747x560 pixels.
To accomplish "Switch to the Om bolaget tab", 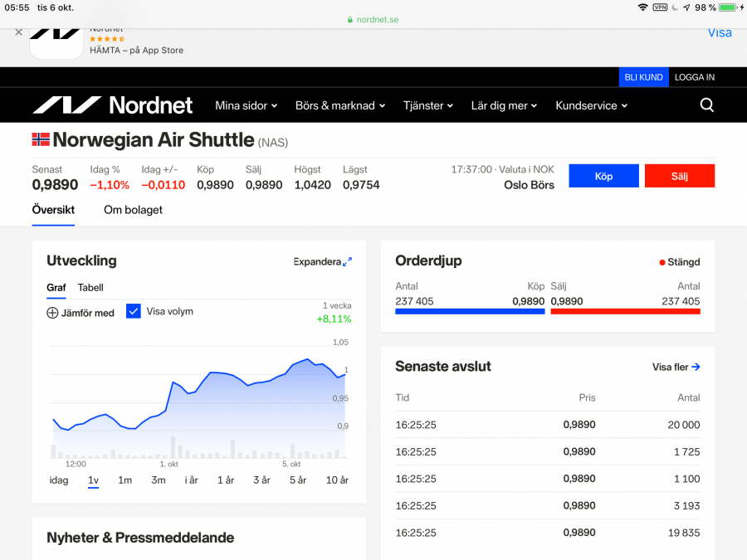I will 133,210.
